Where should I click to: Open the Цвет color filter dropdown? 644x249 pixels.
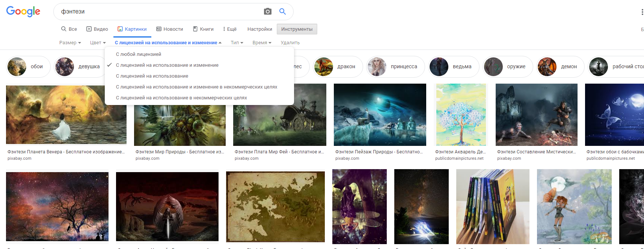pyautogui.click(x=98, y=43)
